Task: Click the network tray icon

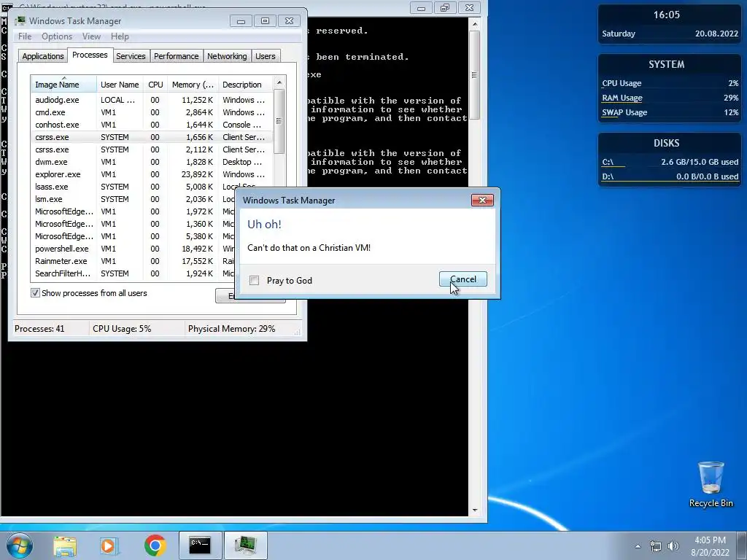Action: click(656, 546)
